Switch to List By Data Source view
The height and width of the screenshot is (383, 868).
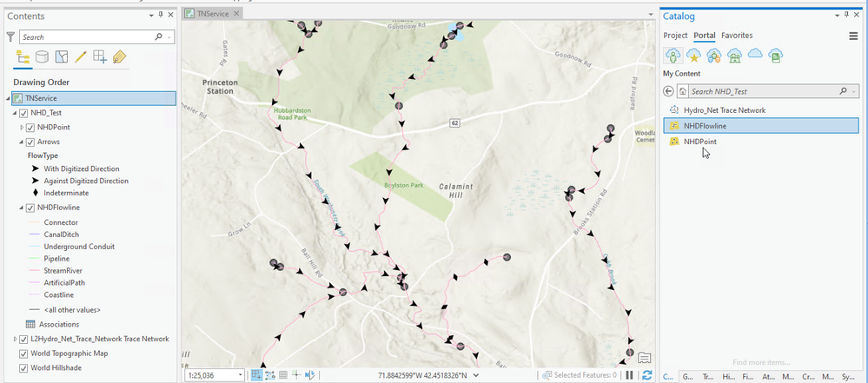click(42, 56)
